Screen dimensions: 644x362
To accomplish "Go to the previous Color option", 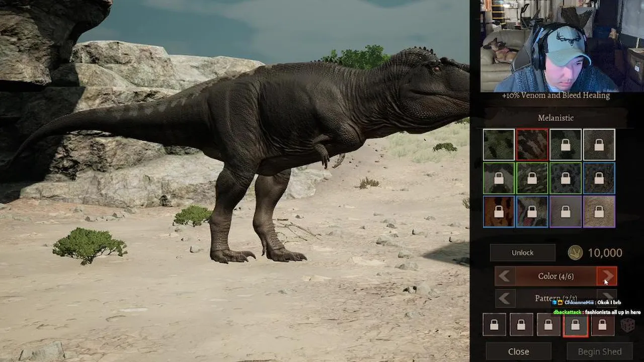I will coord(505,276).
